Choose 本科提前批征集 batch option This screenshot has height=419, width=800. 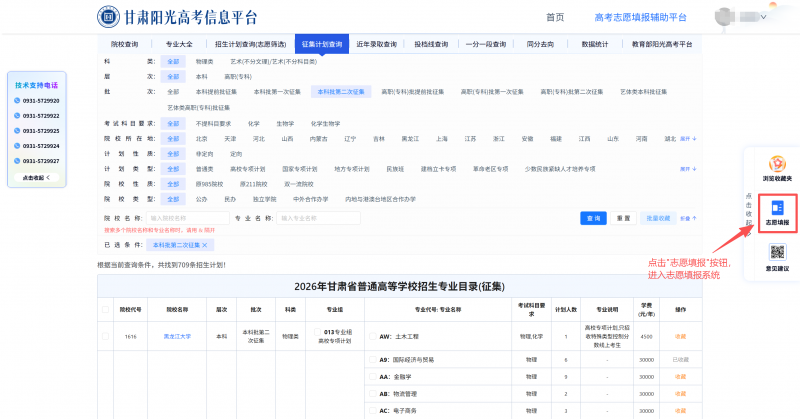tap(216, 92)
